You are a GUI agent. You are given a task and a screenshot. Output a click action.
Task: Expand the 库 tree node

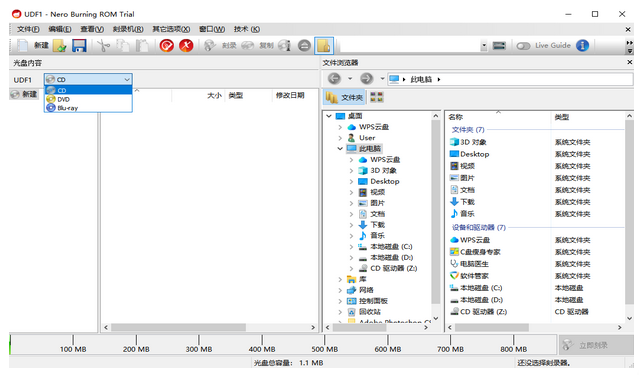pyautogui.click(x=340, y=279)
